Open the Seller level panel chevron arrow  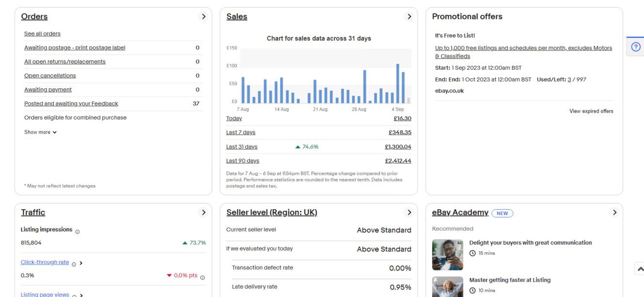coord(409,213)
